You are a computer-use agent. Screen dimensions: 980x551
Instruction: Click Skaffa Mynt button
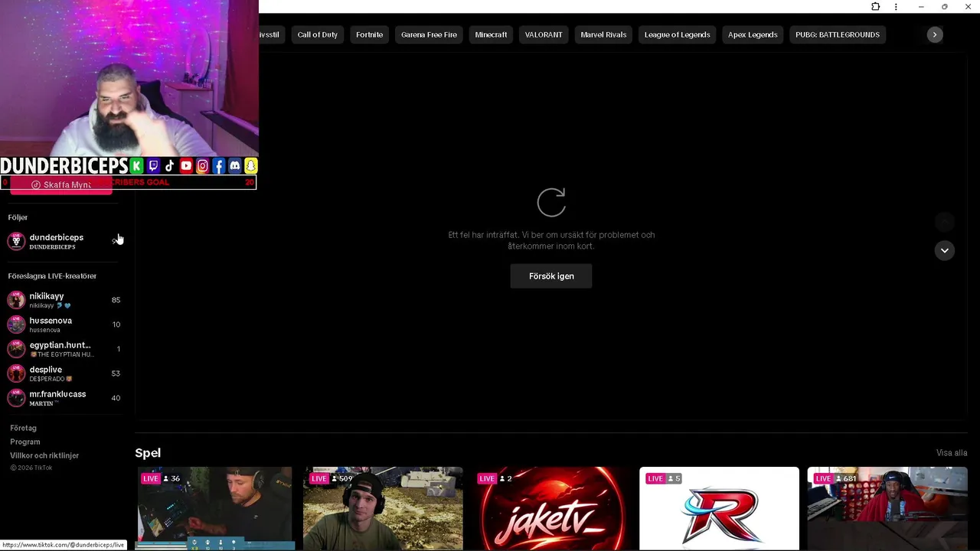point(61,185)
